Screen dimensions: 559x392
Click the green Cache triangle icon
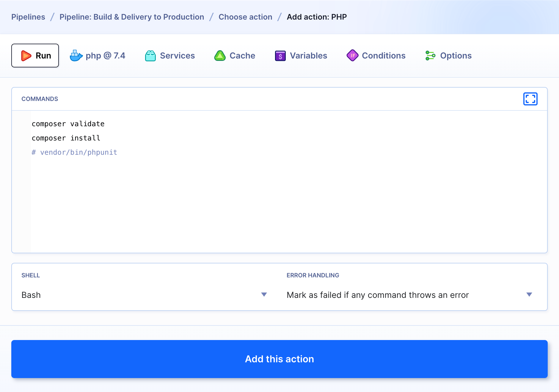point(220,56)
